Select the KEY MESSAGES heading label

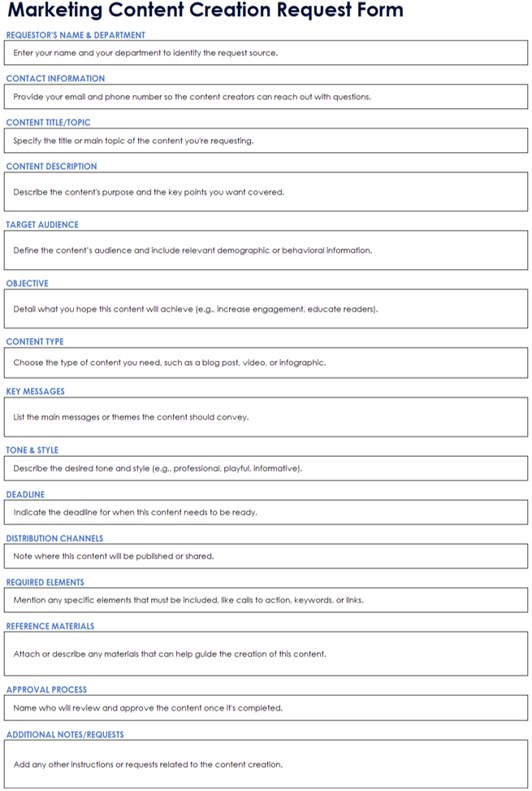[x=35, y=392]
